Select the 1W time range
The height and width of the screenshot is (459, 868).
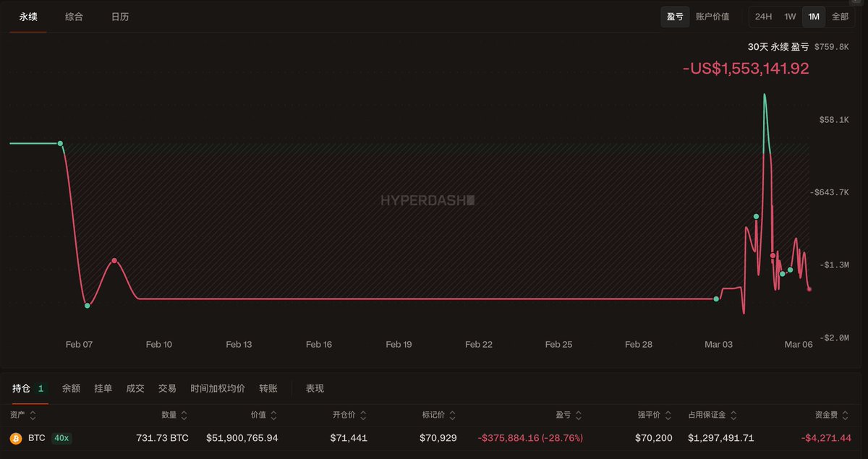(x=790, y=17)
